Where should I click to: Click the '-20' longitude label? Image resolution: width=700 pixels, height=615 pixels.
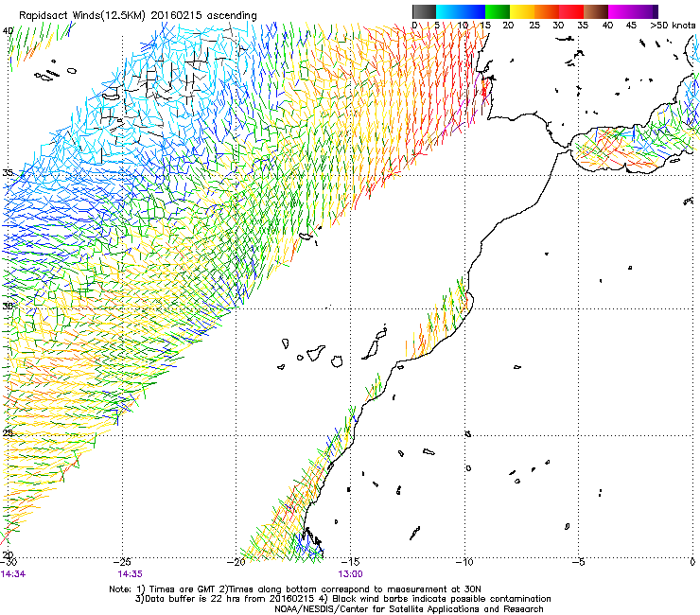click(236, 562)
